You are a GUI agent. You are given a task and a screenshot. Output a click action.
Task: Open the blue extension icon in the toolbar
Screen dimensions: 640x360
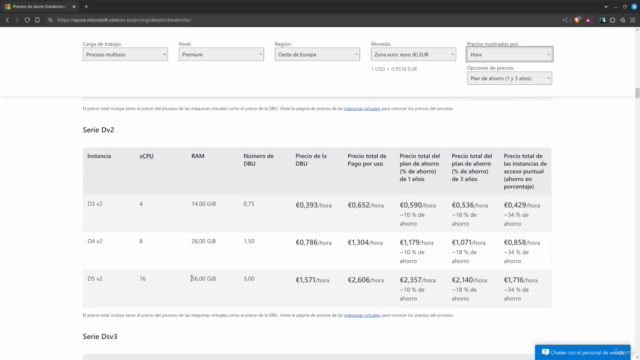pyautogui.click(x=602, y=20)
